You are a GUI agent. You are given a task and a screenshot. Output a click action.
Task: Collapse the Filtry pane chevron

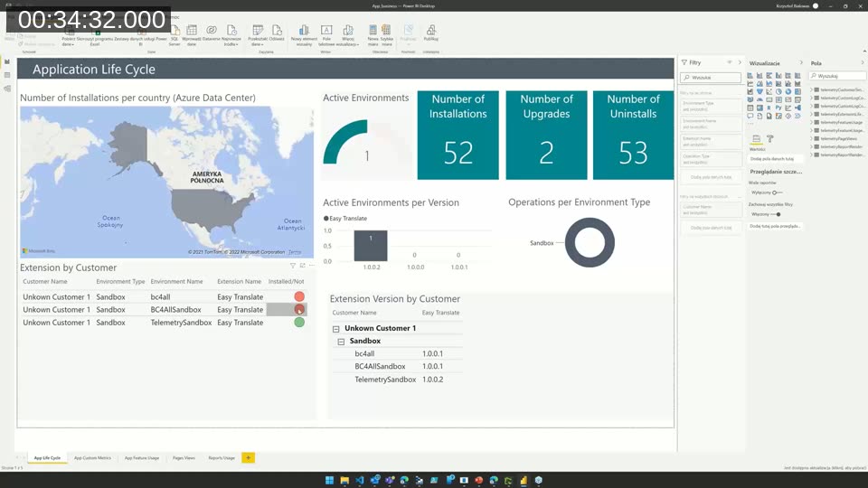[740, 62]
